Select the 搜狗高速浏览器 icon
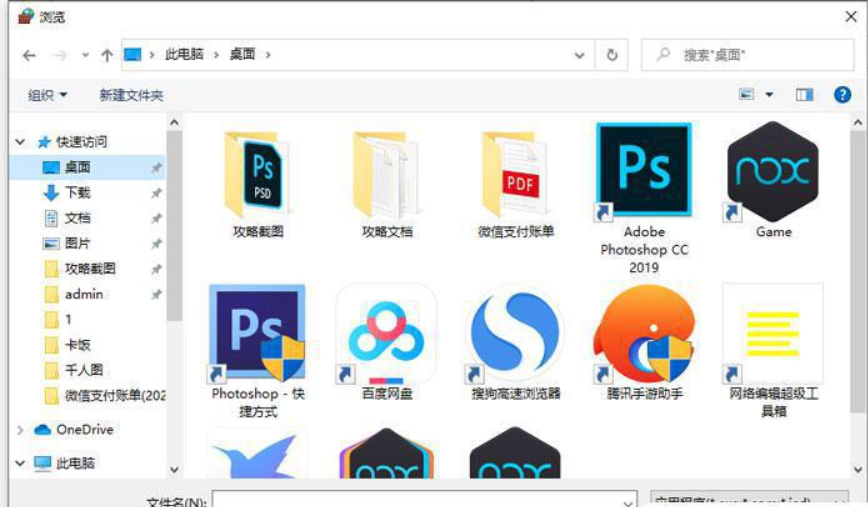 (515, 334)
